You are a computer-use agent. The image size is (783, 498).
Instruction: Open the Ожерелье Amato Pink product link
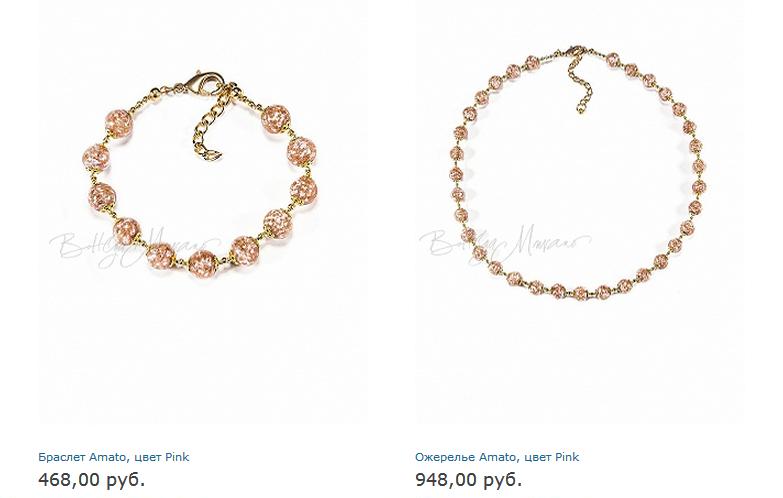pyautogui.click(x=497, y=457)
